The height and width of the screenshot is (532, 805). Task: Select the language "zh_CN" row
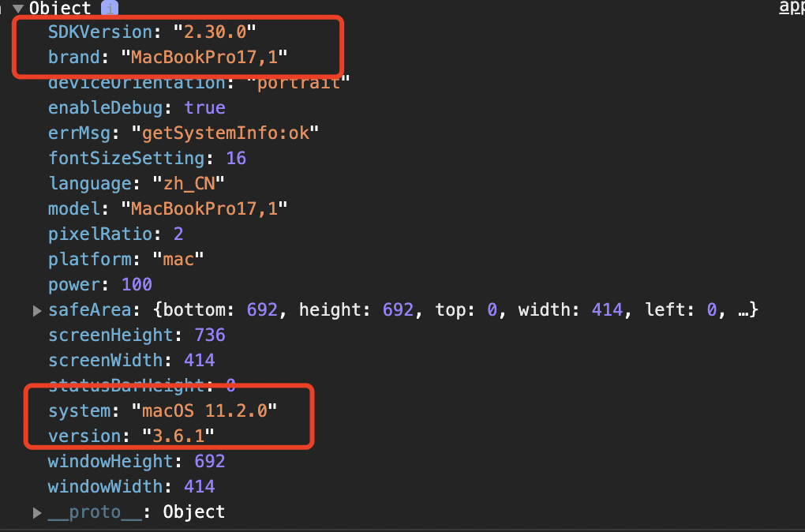tap(137, 183)
